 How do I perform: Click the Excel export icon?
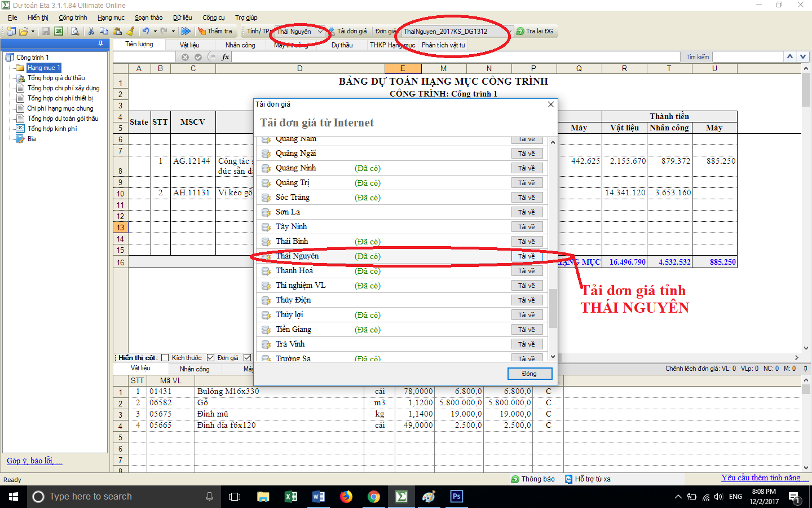coord(58,32)
